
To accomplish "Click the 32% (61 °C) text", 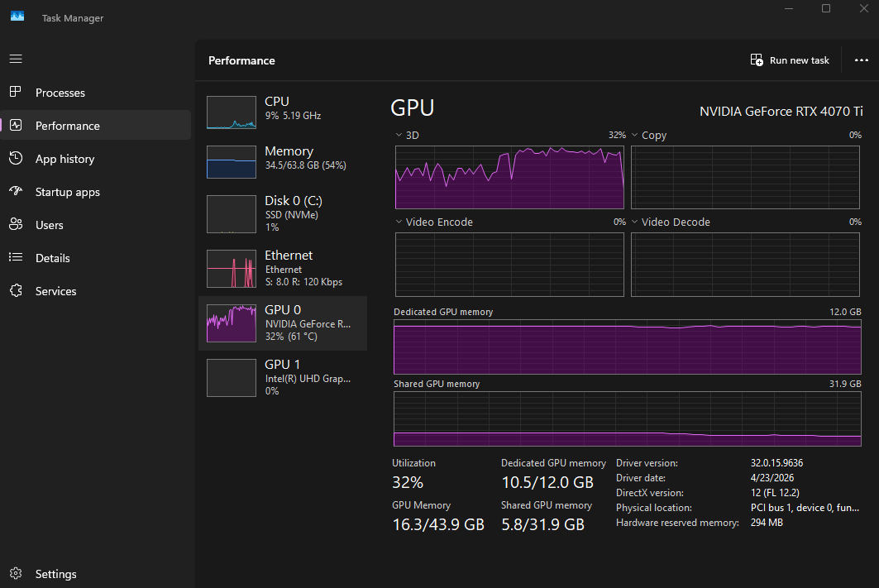I will click(x=292, y=337).
